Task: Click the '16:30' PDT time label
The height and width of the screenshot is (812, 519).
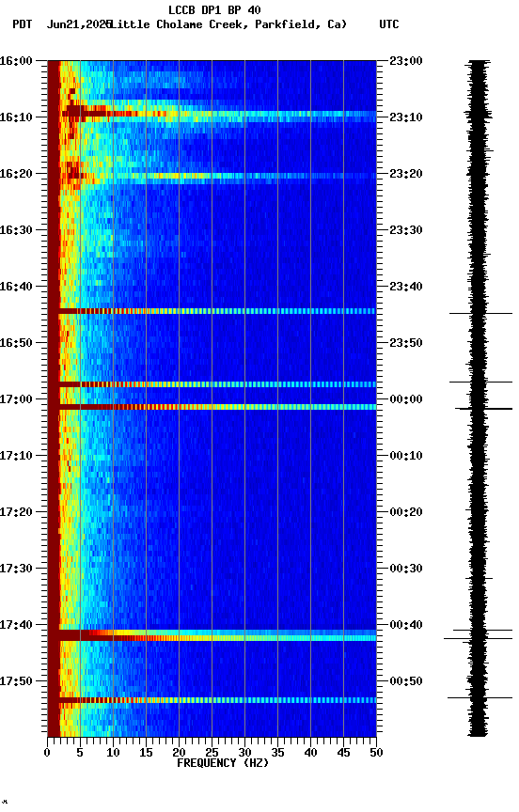Action: [x=16, y=230]
